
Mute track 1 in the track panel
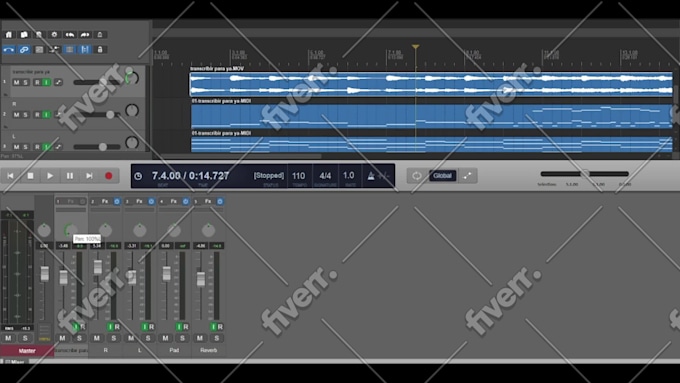click(x=16, y=82)
